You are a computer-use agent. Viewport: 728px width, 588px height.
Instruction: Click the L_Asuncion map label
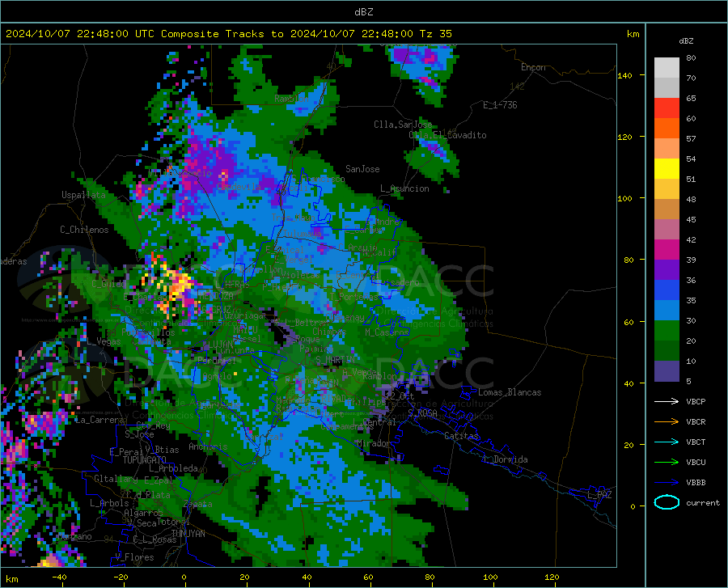click(x=404, y=188)
